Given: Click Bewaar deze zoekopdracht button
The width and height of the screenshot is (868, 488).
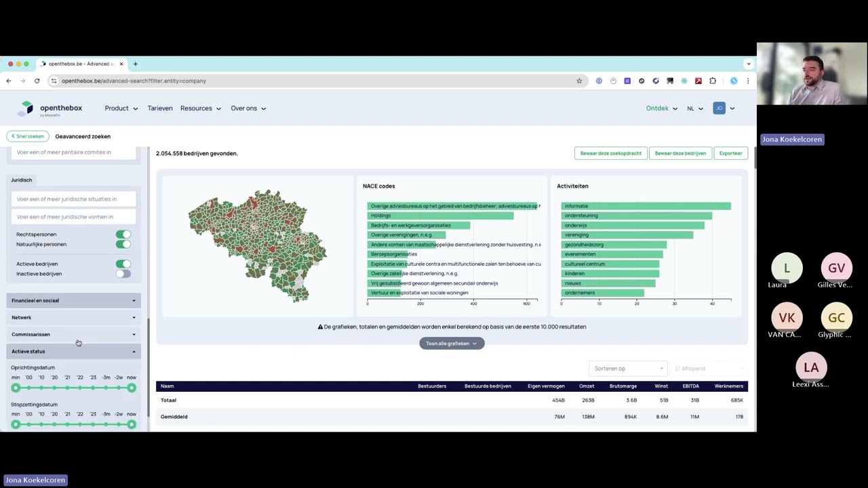Looking at the screenshot, I should click(610, 153).
